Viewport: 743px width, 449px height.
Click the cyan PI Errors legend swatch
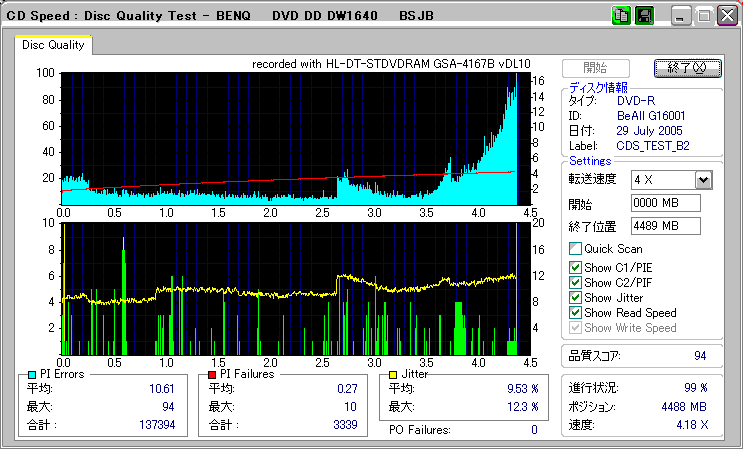tap(32, 374)
